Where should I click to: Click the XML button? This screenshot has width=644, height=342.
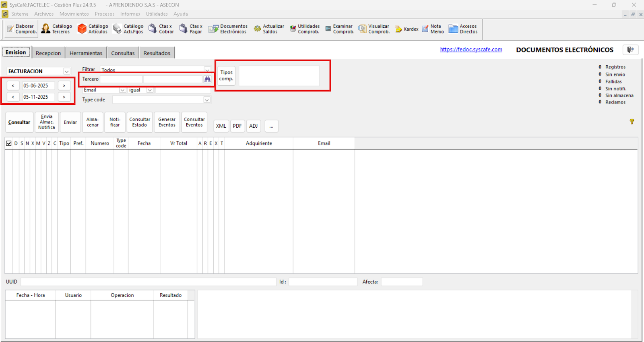tap(221, 126)
